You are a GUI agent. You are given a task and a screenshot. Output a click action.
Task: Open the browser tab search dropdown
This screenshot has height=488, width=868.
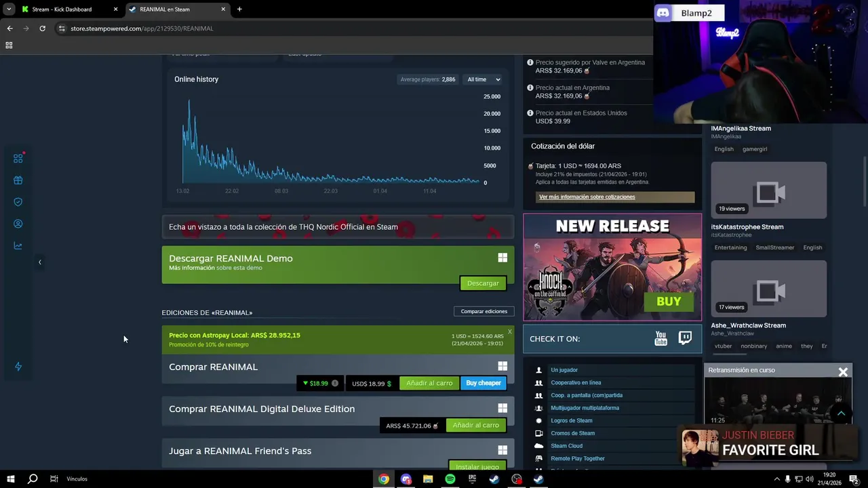coord(9,9)
